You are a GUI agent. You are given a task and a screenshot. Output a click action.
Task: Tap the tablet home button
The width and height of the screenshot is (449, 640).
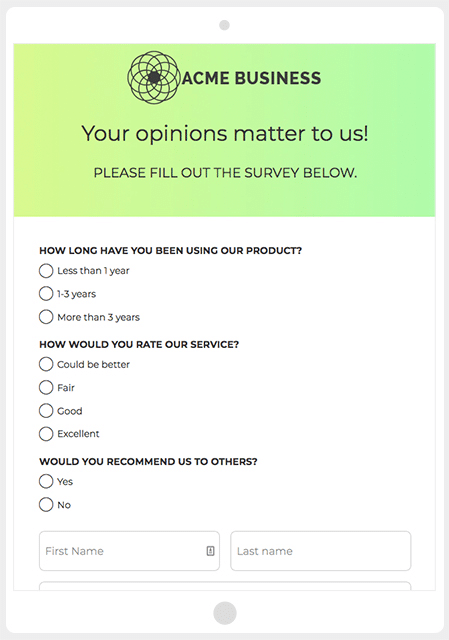click(224, 613)
